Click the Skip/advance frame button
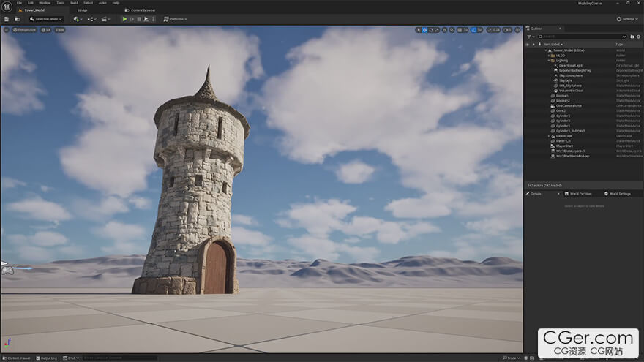Screen dimensions: 644x362 [132, 19]
